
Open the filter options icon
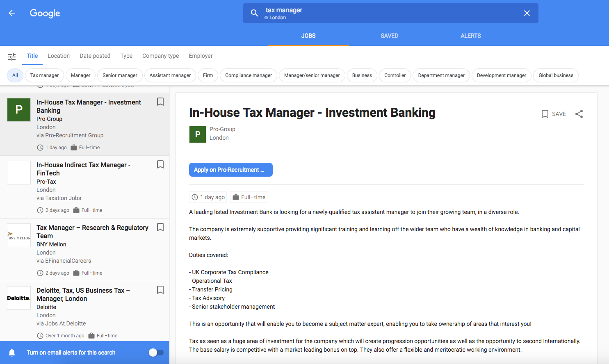[x=12, y=57]
